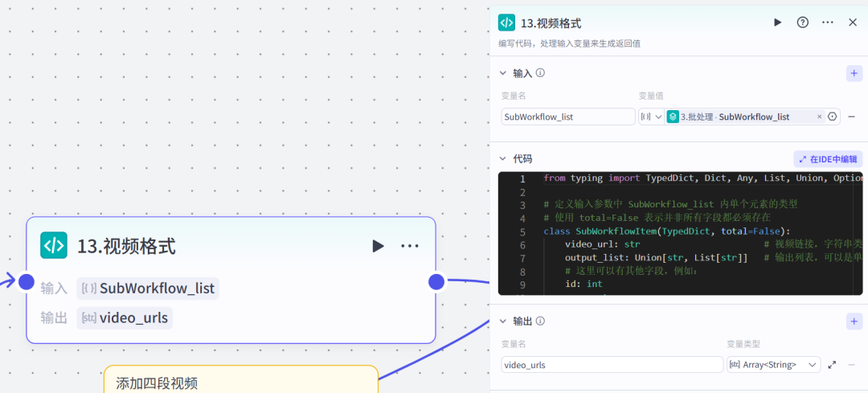Edit the video_urls output name field
The height and width of the screenshot is (393, 868).
pyautogui.click(x=612, y=365)
